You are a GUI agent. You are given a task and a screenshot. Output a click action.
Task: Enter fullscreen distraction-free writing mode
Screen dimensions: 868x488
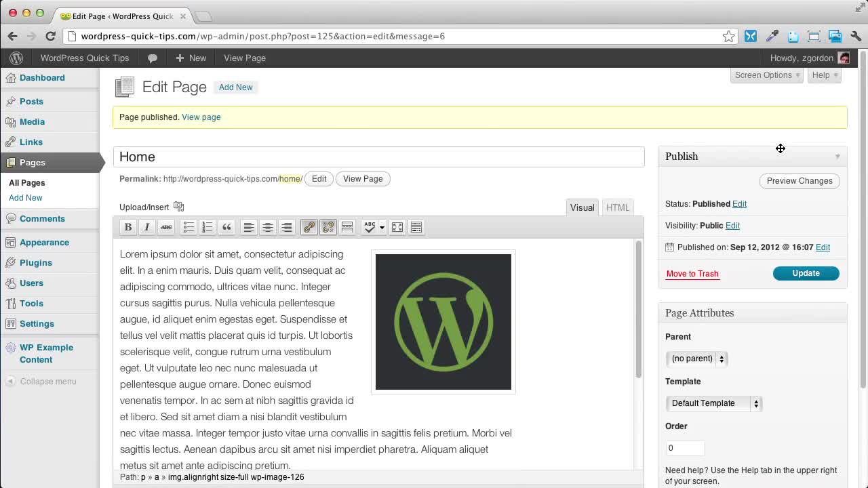pos(397,228)
